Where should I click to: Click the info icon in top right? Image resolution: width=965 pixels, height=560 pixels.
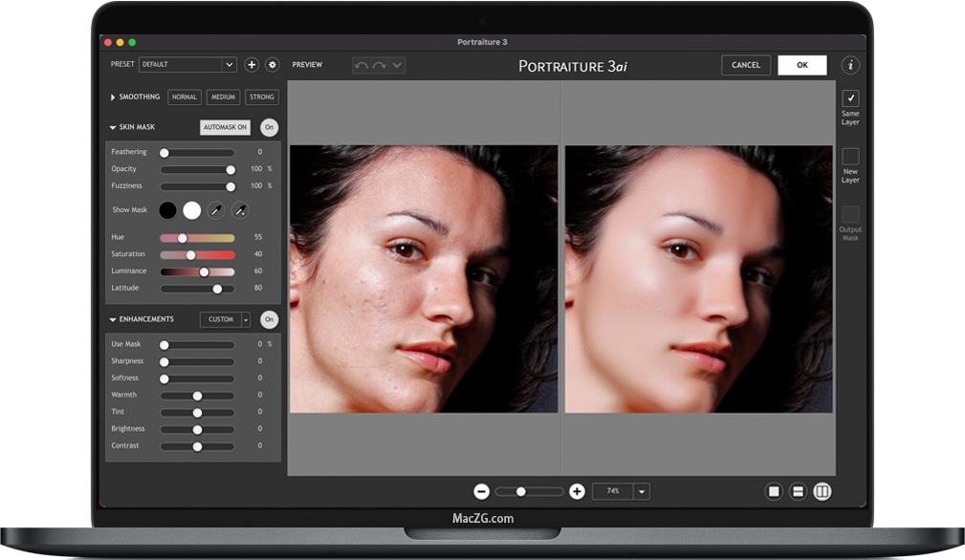pos(850,65)
